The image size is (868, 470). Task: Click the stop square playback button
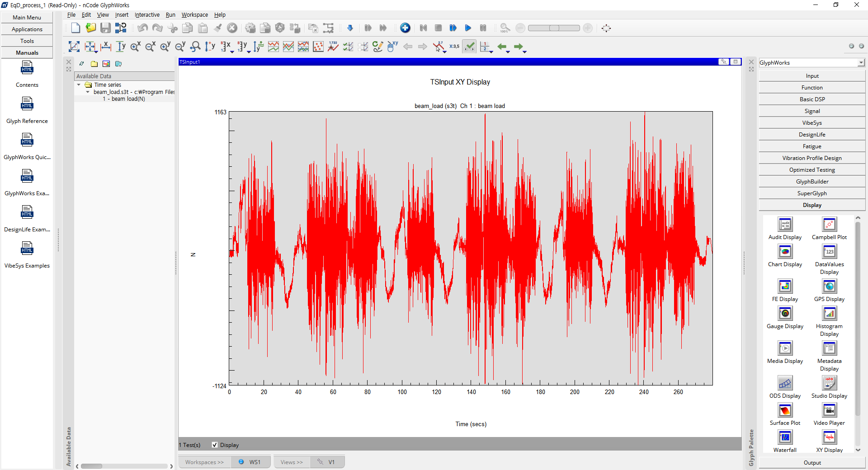438,28
